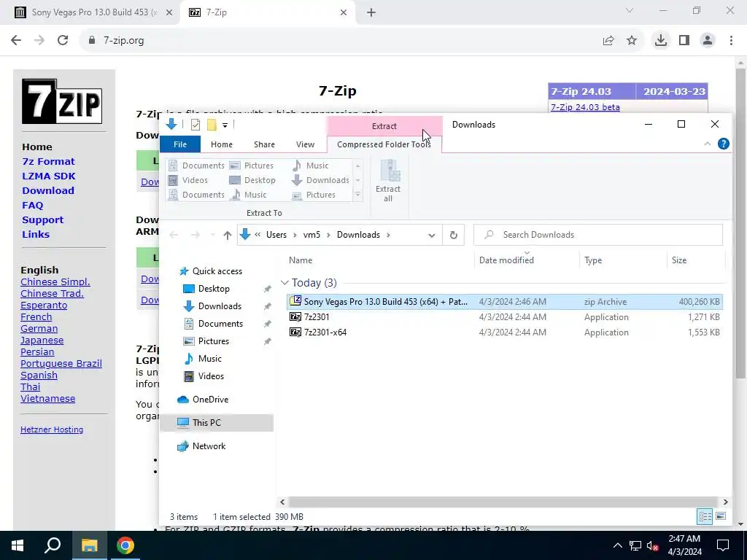Switch to details view layout icon

[705, 516]
